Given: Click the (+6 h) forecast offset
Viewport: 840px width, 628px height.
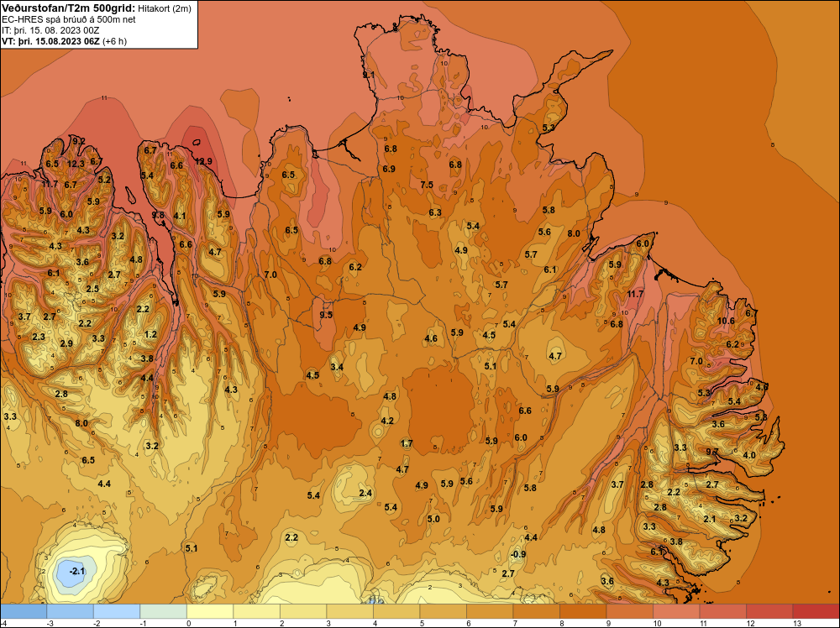Looking at the screenshot, I should (114, 41).
